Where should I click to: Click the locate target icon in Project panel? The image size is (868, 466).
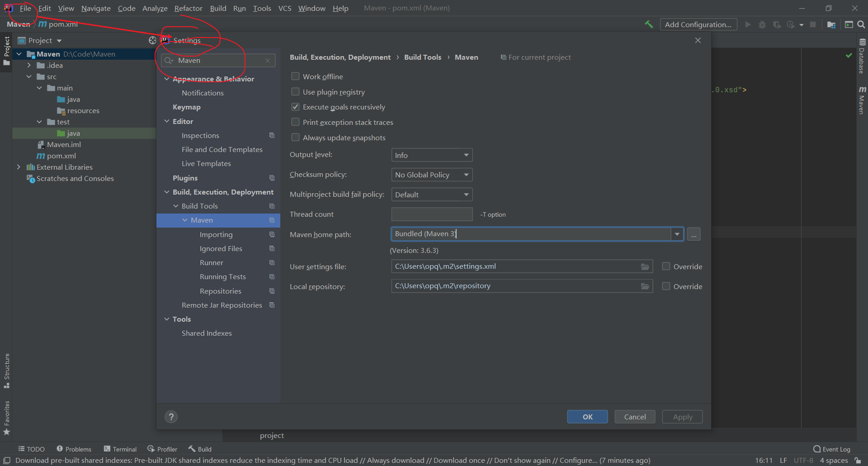[152, 40]
